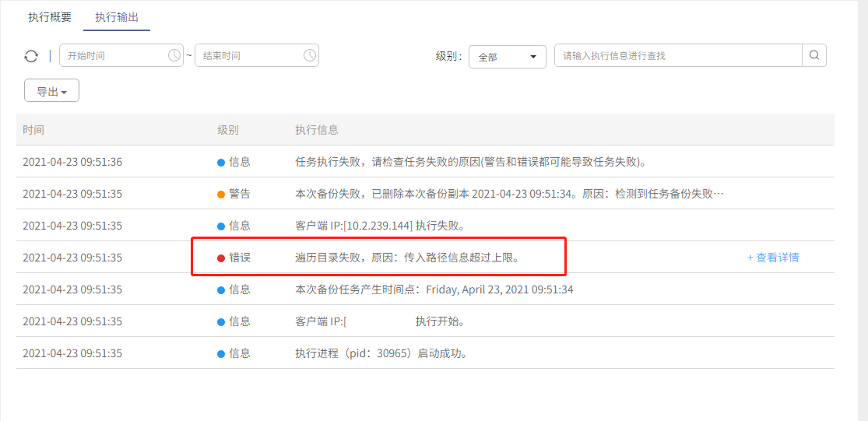Click message 客户端 IP:[10.2.239.144] 执行失败
This screenshot has width=868, height=421.
pyautogui.click(x=380, y=226)
